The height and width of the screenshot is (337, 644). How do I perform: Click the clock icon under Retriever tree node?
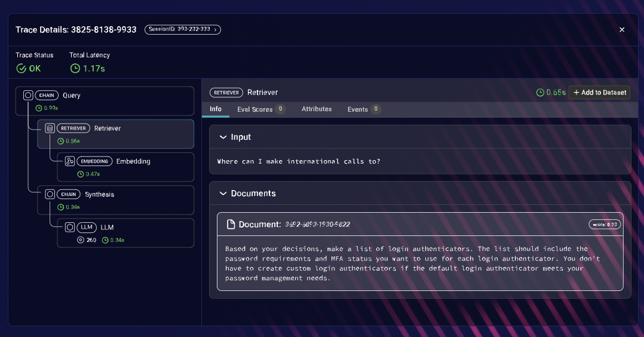coord(60,141)
